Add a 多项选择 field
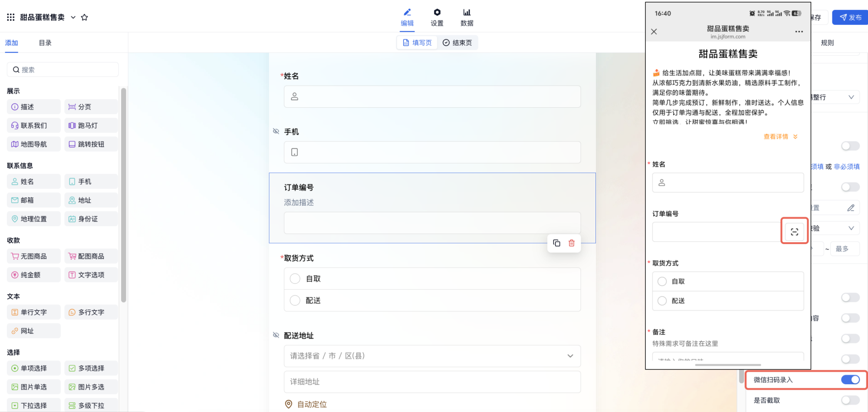 click(x=91, y=368)
